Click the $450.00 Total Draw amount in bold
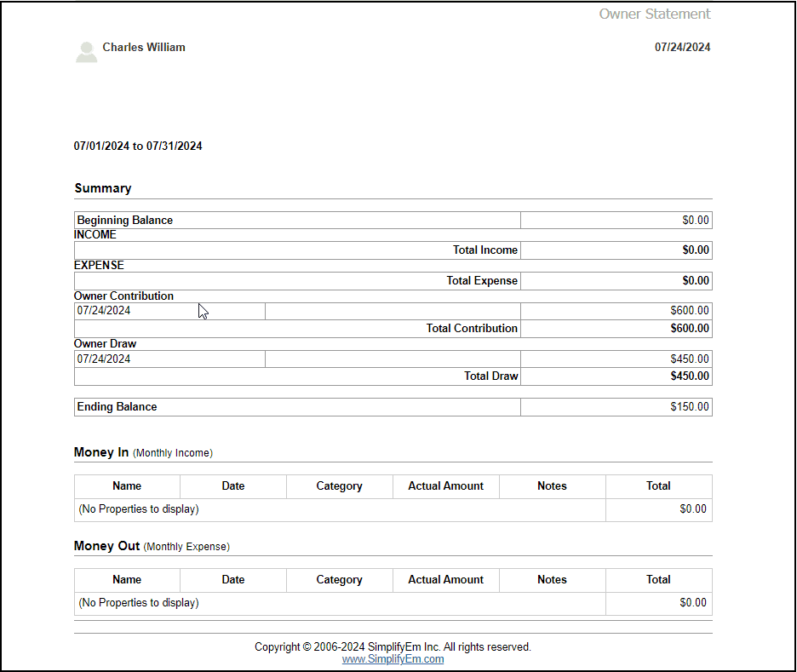The width and height of the screenshot is (797, 672). click(x=689, y=376)
